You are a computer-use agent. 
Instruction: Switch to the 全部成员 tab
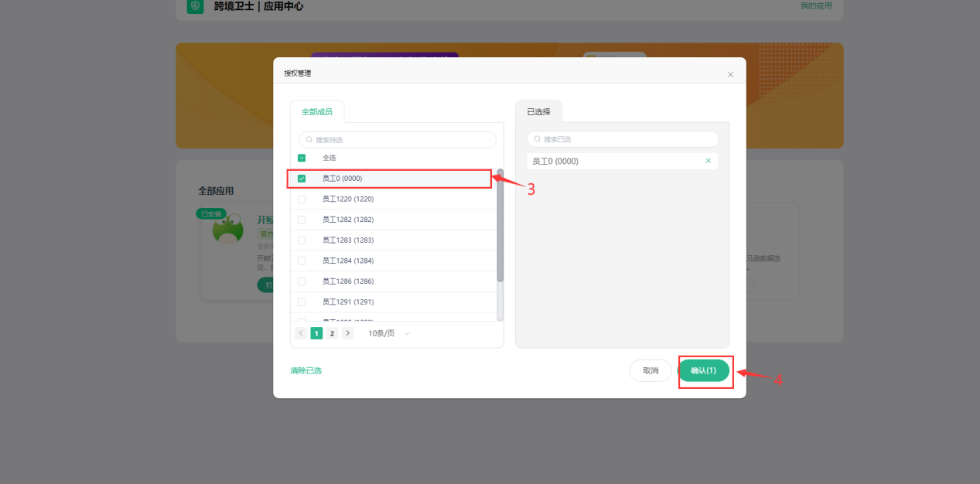[317, 112]
